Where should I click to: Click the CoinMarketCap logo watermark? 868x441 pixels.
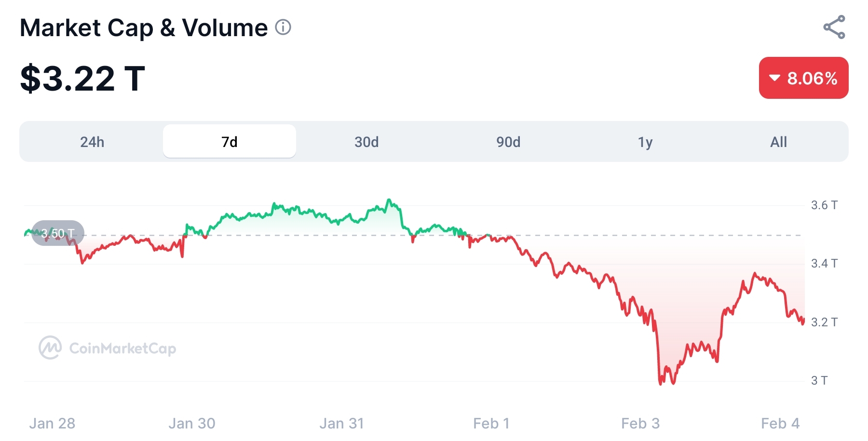point(50,347)
